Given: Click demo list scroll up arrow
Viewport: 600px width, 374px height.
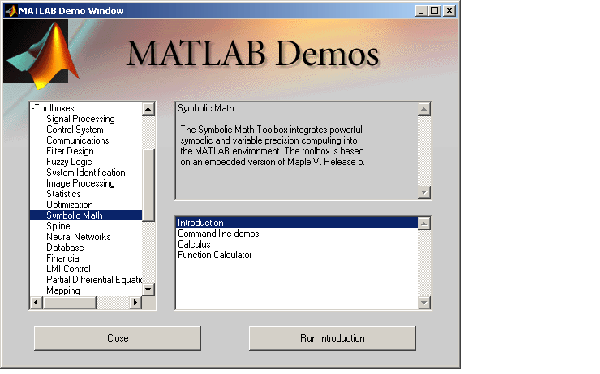Looking at the screenshot, I should [424, 223].
